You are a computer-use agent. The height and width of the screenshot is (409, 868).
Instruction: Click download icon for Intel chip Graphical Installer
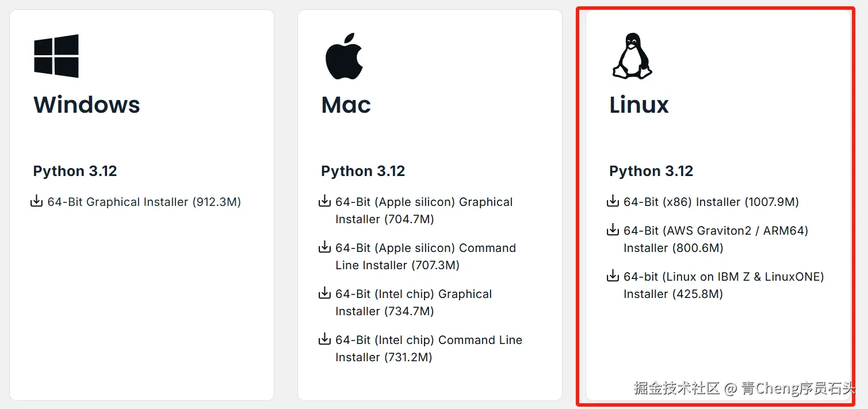tap(325, 293)
